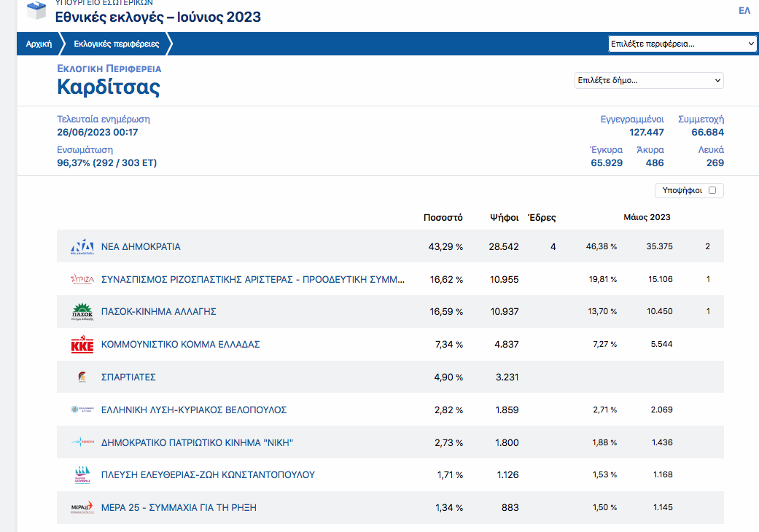Click the Νέα Δημοκρατία party logo

[82, 247]
